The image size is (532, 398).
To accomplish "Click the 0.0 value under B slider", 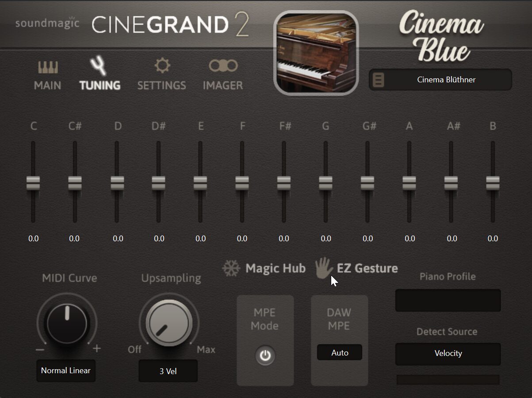I will click(x=493, y=239).
